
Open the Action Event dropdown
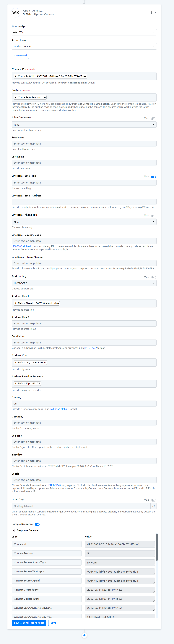tap(84, 47)
